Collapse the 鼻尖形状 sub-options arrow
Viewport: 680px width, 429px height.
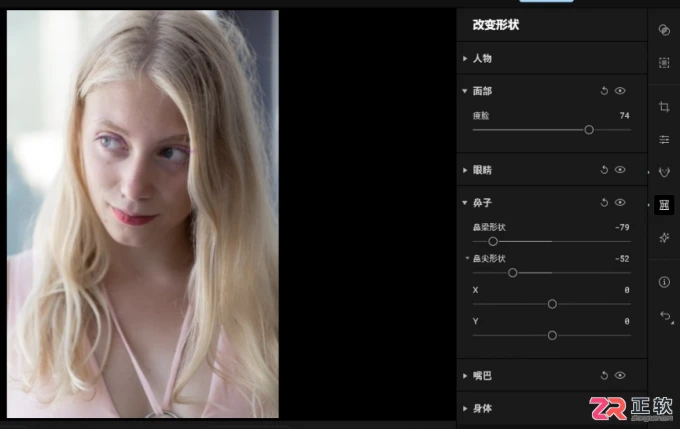467,258
